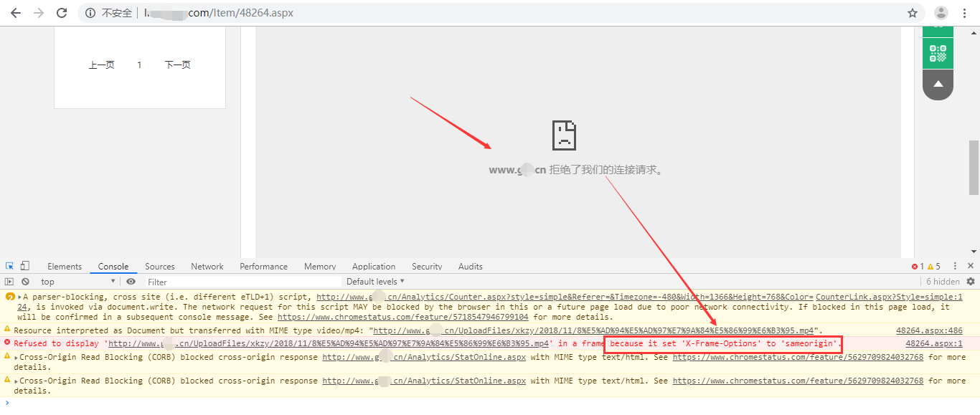Clear the console with the ban icon

click(x=25, y=282)
